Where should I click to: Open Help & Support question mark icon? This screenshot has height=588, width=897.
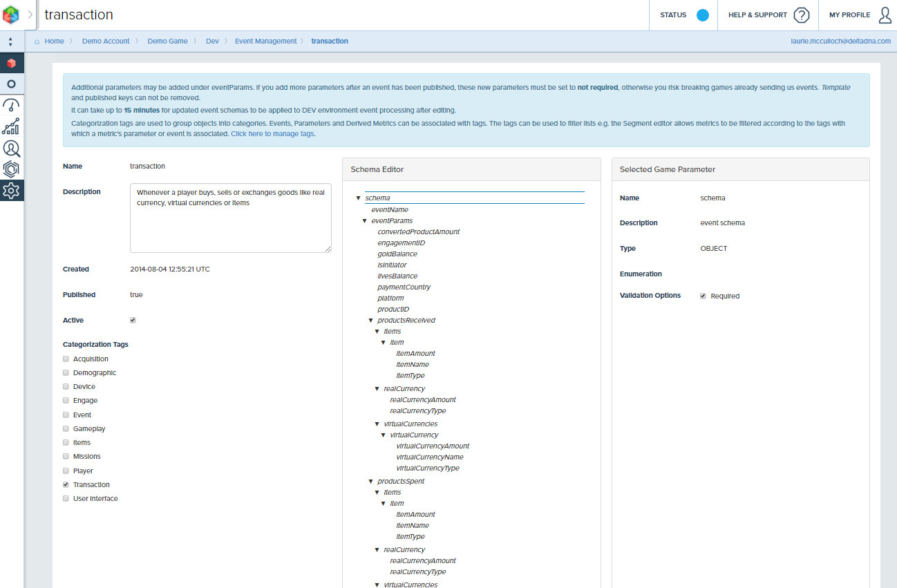(x=801, y=15)
